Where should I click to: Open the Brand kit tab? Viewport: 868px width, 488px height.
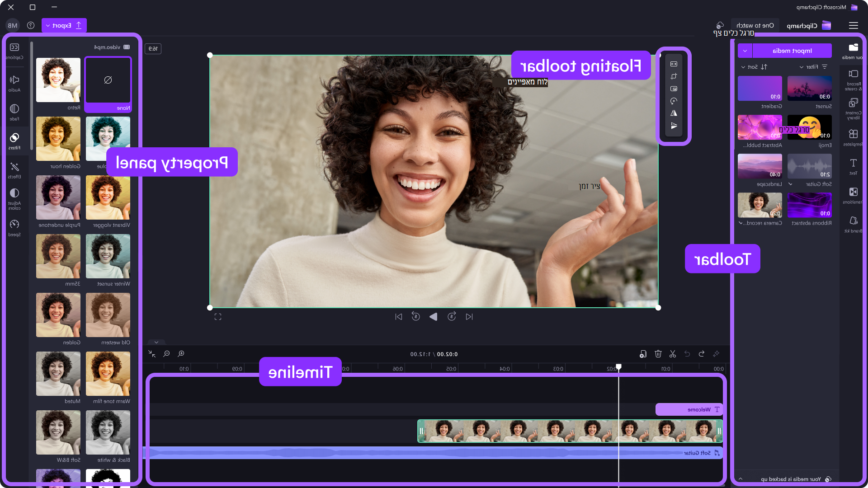853,224
